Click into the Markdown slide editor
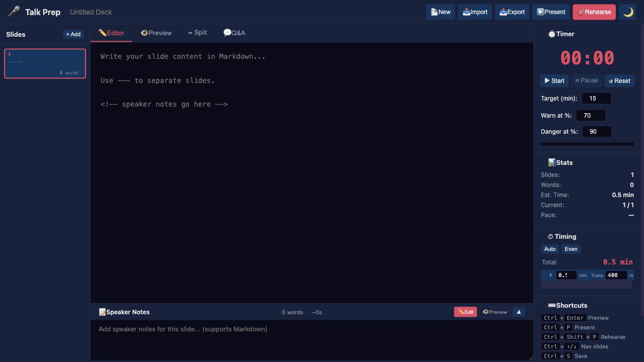This screenshot has width=644, height=362. coord(312,172)
